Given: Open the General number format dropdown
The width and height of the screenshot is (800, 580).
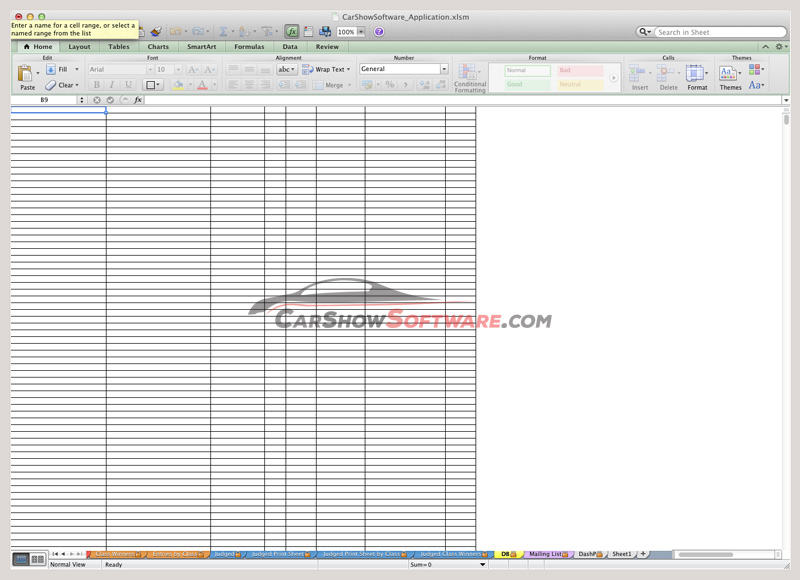Looking at the screenshot, I should 444,68.
